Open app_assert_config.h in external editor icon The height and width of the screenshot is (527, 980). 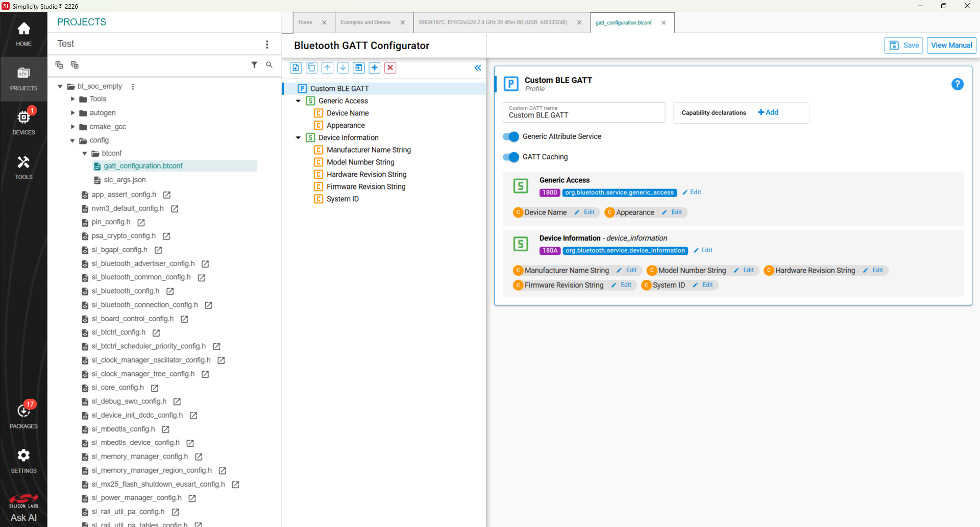[167, 195]
